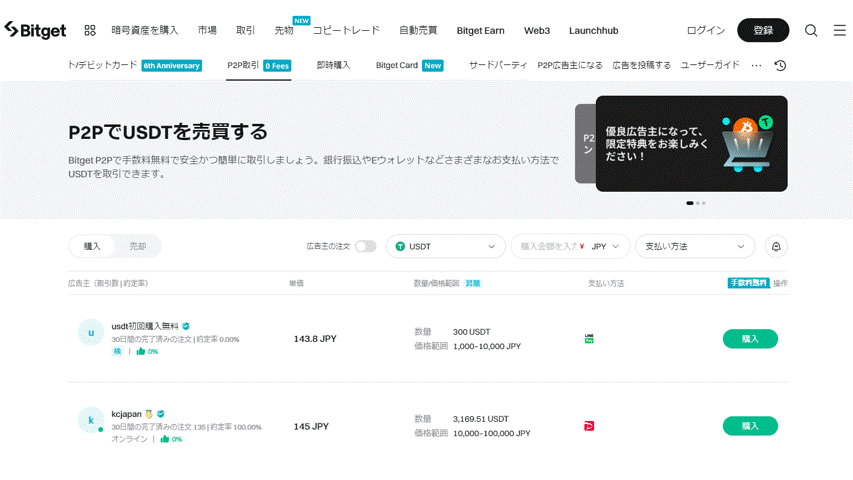Open the コピートレード menu
The image size is (853, 480).
click(x=346, y=30)
